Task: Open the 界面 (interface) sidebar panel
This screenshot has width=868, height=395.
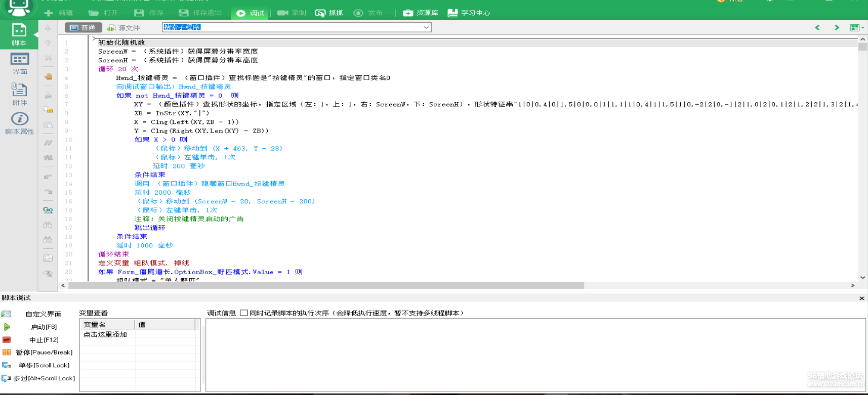Action: coord(20,64)
